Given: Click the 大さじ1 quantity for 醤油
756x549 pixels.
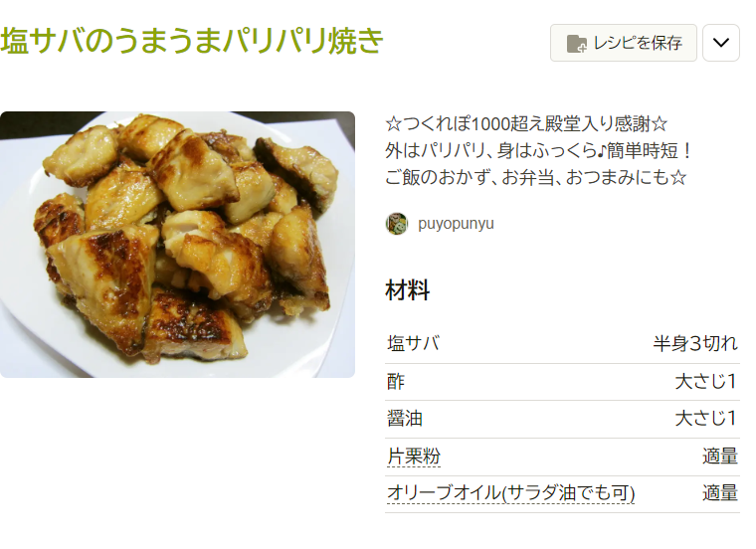Looking at the screenshot, I should point(706,419).
